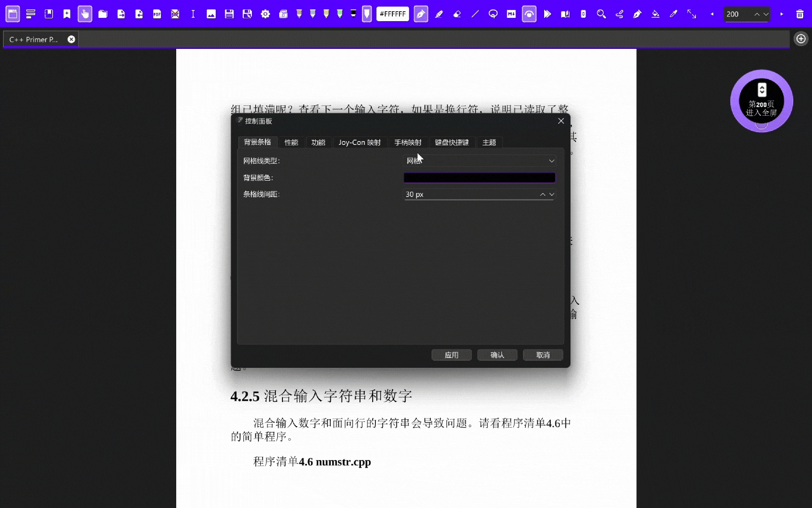Pick the Eyedropper color picker tool
812x508 pixels.
tap(674, 14)
